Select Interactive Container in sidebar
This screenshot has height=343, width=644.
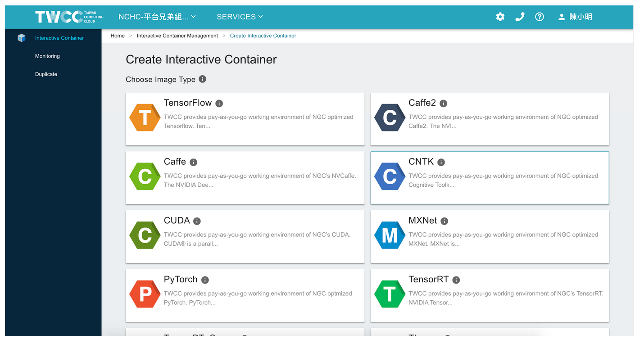pyautogui.click(x=59, y=38)
